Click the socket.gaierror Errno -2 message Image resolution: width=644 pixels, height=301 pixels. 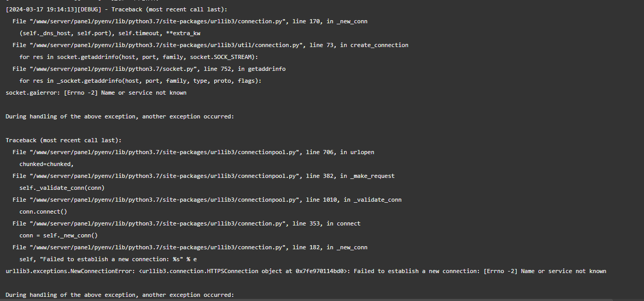[96, 93]
